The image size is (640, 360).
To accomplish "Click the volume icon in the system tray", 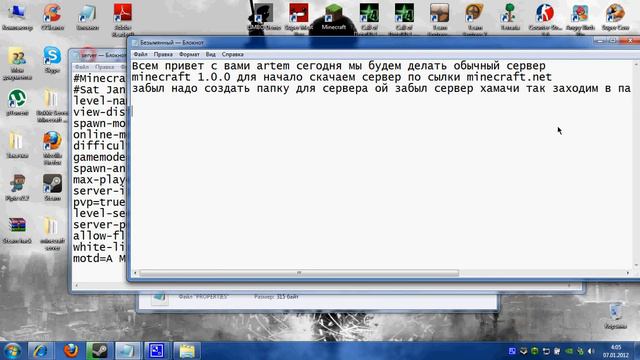I will [x=591, y=351].
